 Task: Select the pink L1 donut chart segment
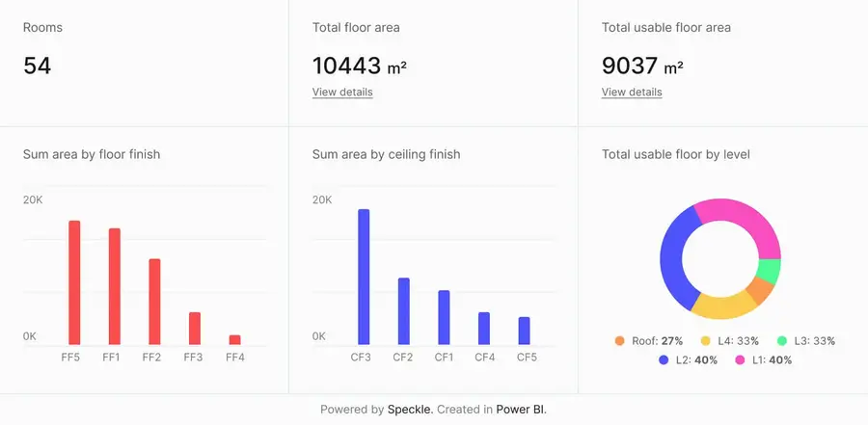tap(743, 220)
